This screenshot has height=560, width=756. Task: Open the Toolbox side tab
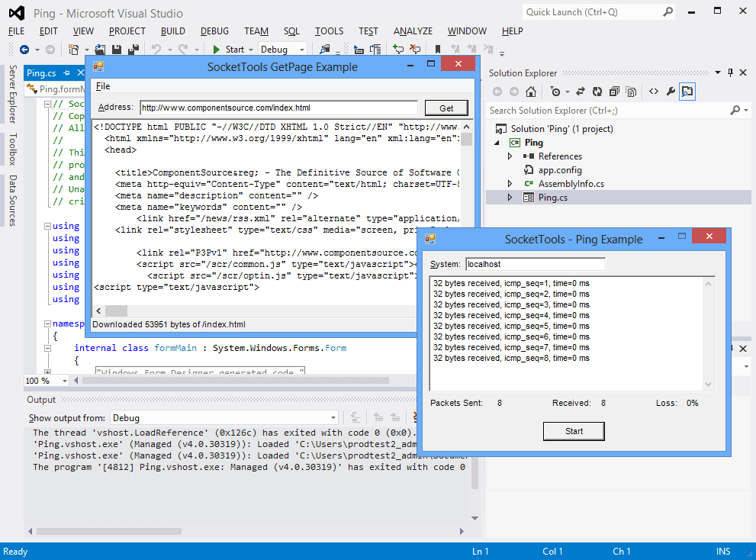(13, 149)
